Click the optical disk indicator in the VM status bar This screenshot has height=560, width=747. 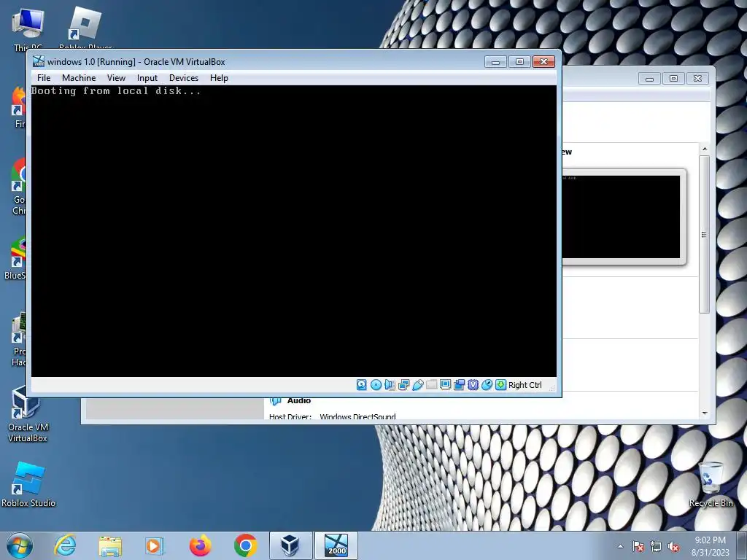[x=376, y=385]
